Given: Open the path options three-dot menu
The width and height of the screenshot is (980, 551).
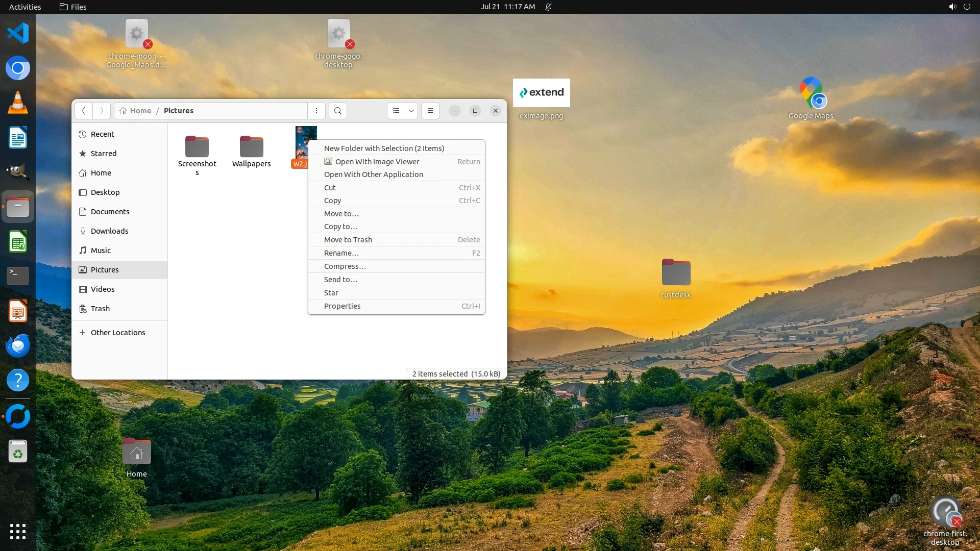Looking at the screenshot, I should [x=316, y=111].
